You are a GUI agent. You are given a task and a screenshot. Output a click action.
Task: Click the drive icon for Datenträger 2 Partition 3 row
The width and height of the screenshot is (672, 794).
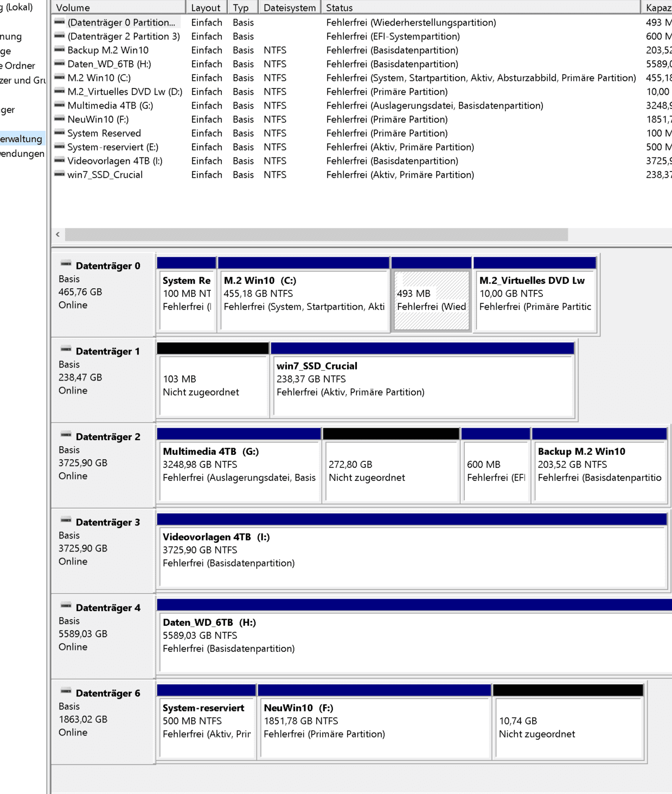click(60, 36)
